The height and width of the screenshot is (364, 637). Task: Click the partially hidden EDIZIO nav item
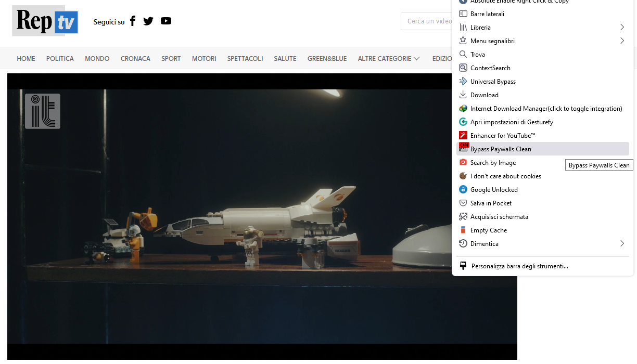pos(442,59)
